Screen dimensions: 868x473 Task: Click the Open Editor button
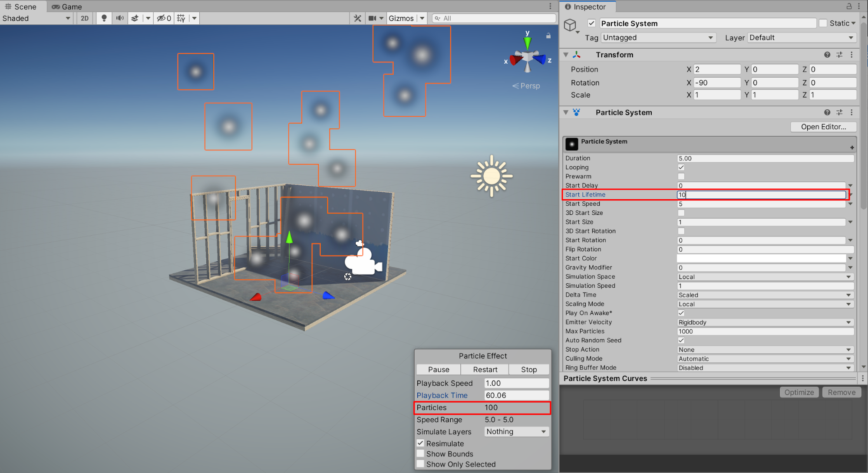tap(823, 127)
